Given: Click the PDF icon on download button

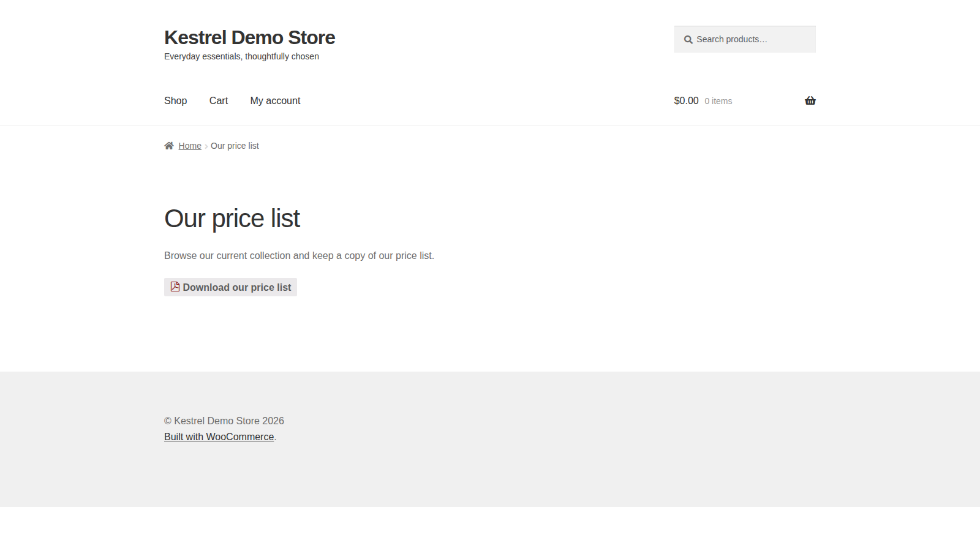Looking at the screenshot, I should (x=175, y=287).
